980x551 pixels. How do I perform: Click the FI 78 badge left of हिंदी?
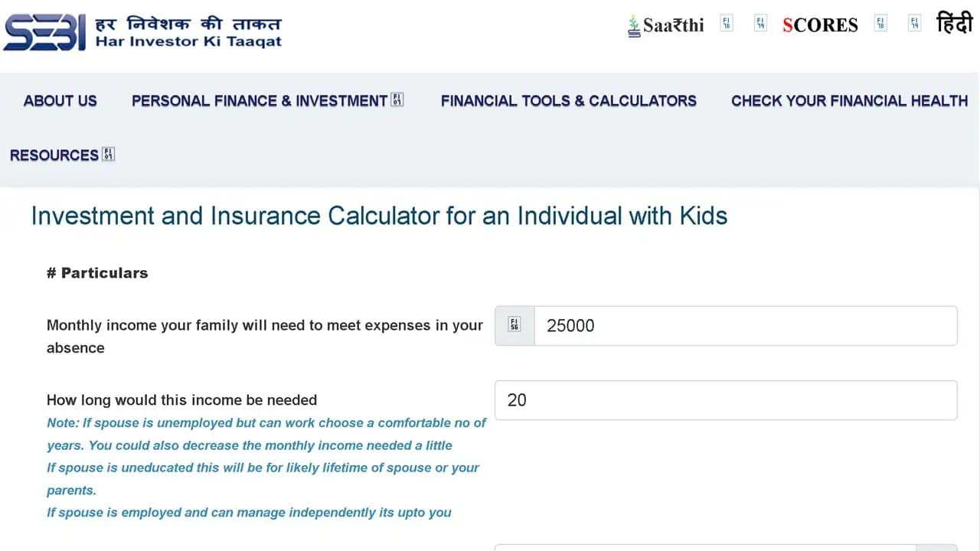[x=880, y=22]
